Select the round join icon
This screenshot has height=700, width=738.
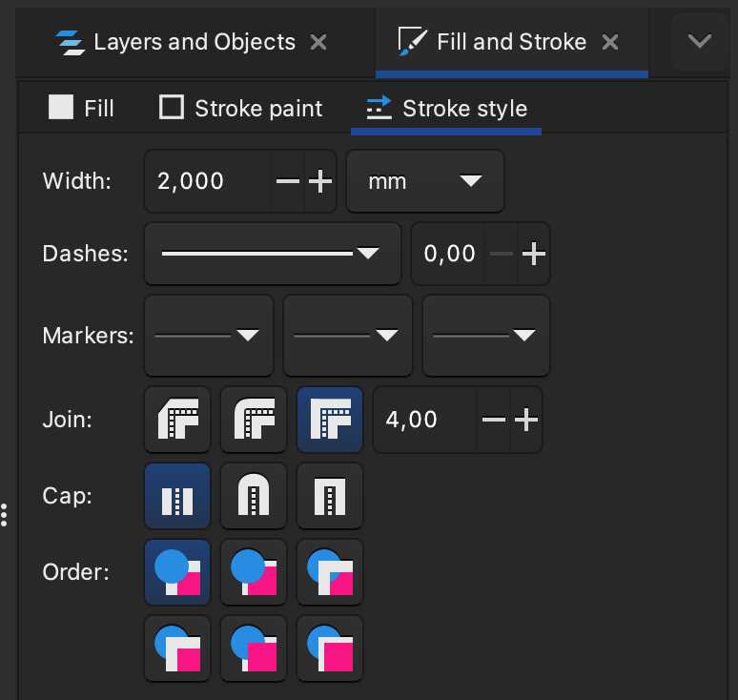254,420
